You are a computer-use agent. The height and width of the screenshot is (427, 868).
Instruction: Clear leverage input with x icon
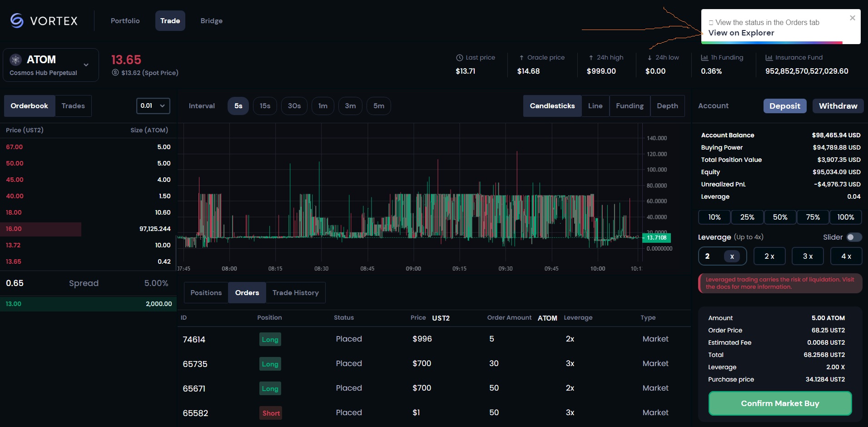click(x=732, y=256)
